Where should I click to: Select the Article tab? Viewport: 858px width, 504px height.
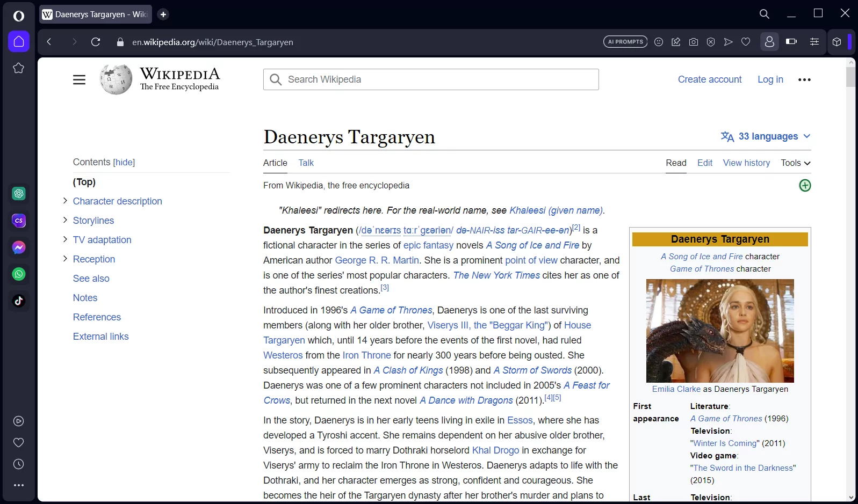pos(275,163)
